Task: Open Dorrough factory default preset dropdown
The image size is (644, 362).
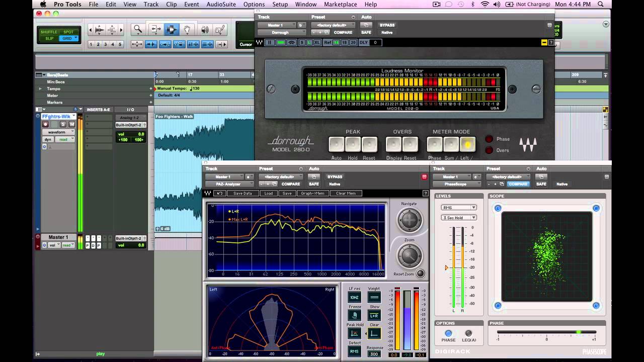Action: point(332,25)
